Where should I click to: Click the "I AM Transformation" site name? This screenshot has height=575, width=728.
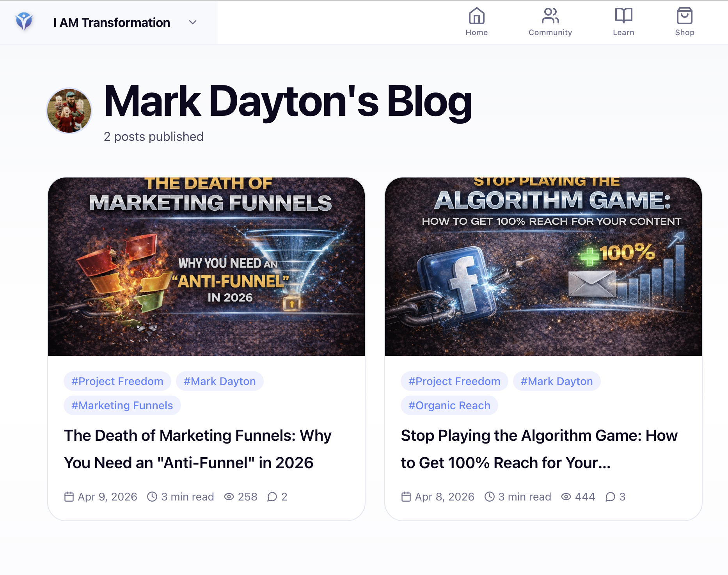coord(112,23)
